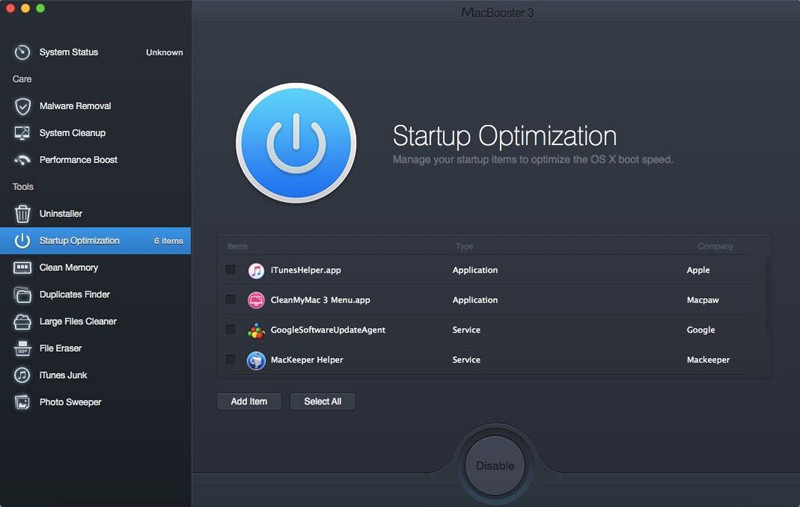Enable the GoogleSoftwareUpdateAgent checkbox
Screen dimensions: 800x507
pos(231,330)
